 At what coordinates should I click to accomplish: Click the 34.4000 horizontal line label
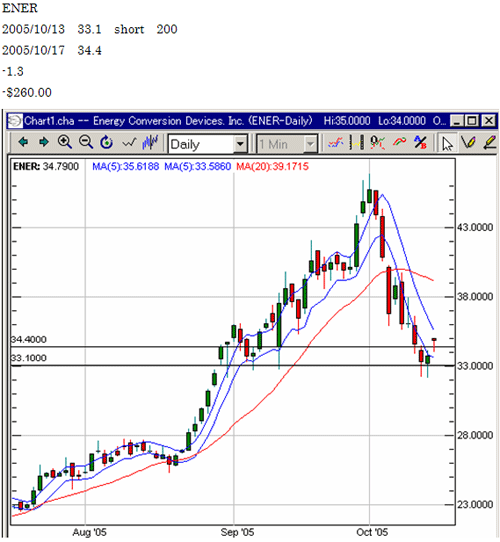[29, 339]
